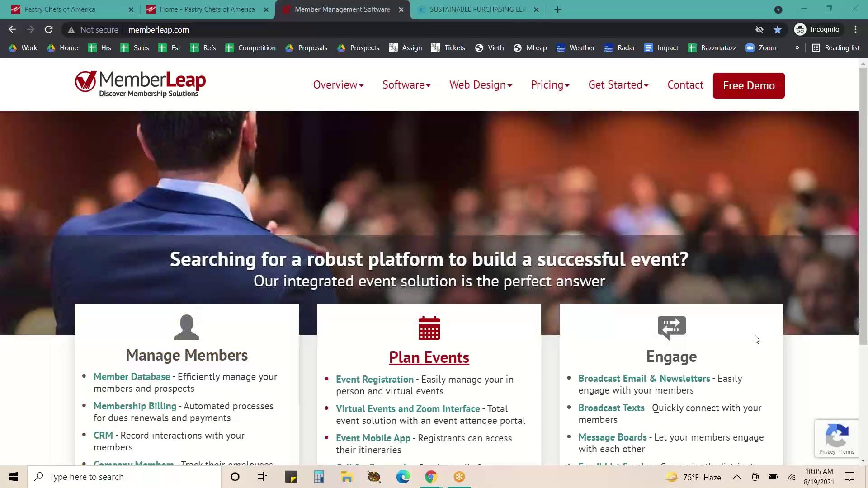This screenshot has height=488, width=868.
Task: Click the 75°F Haze weather widget
Action: (x=693, y=477)
